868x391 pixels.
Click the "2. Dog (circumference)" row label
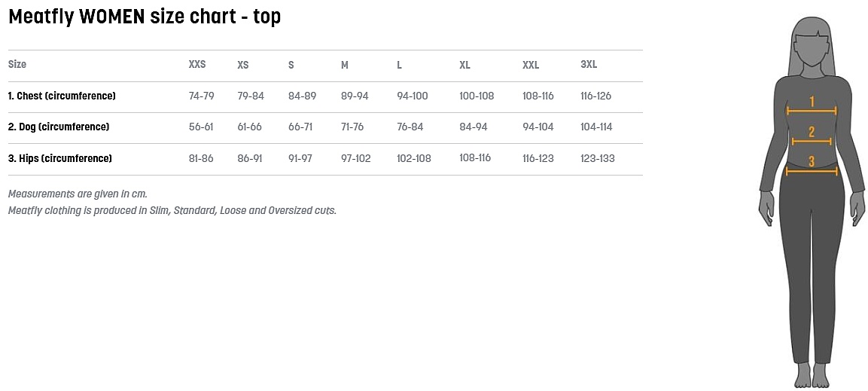59,127
